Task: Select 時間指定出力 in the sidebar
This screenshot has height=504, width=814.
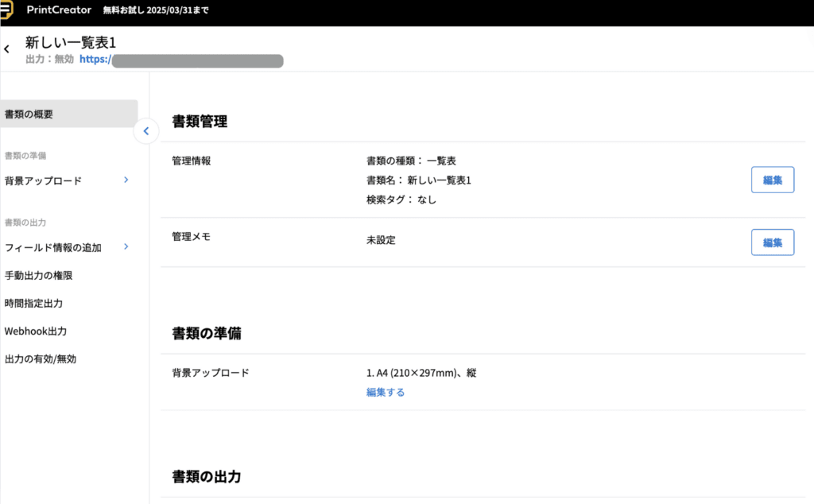Action: pos(34,303)
